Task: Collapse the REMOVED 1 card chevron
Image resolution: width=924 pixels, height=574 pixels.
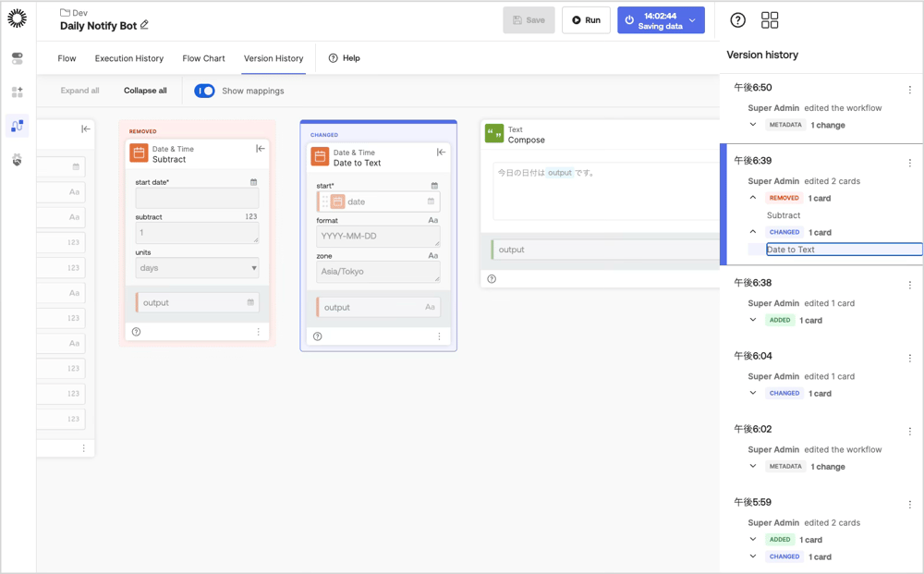Action: pos(753,198)
